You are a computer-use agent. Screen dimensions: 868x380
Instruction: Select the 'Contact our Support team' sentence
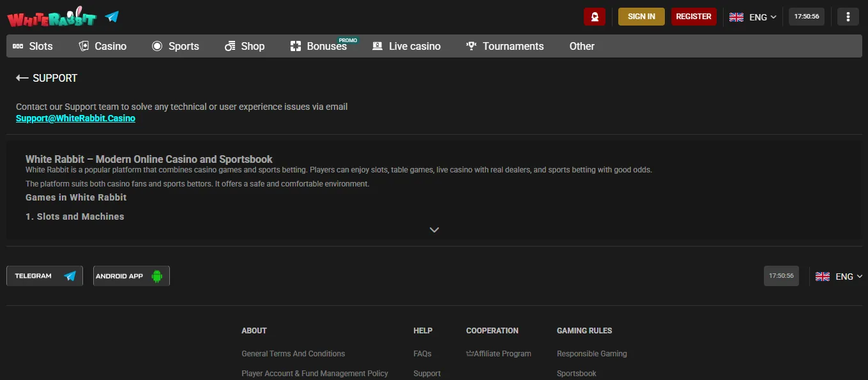(182, 107)
